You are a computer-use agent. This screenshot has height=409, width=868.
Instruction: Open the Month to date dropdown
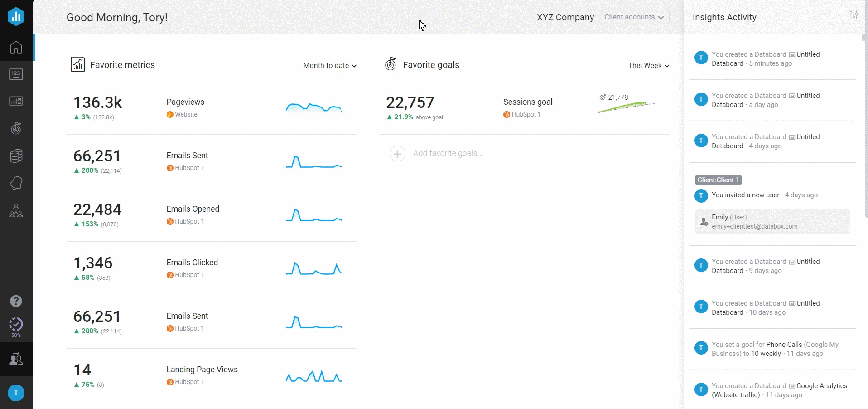pos(330,66)
